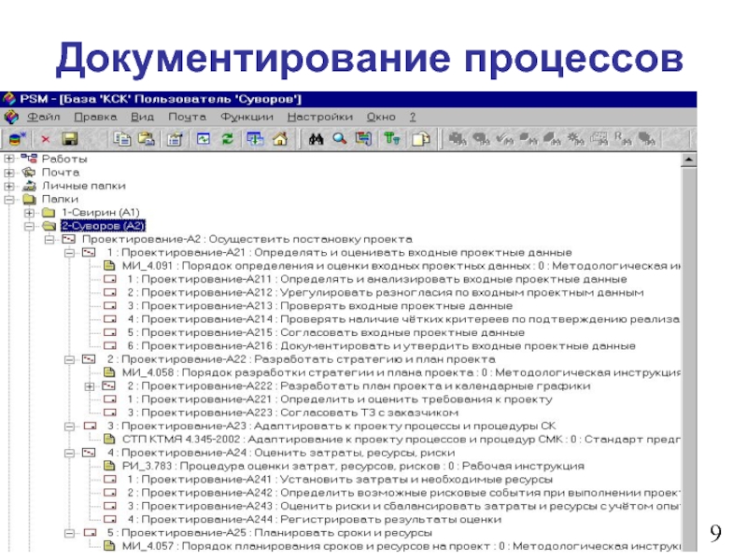747x560 pixels.
Task: Click the binoculars find icon
Action: (316, 139)
